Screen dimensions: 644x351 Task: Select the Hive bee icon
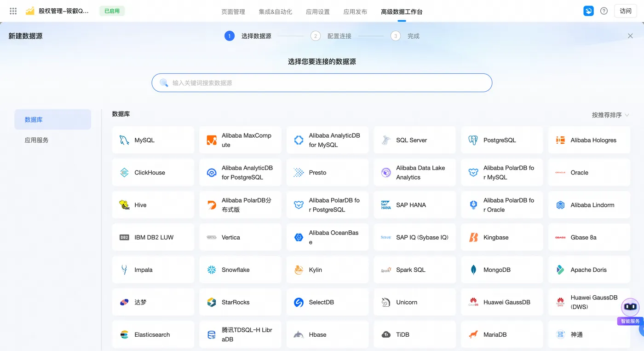124,205
